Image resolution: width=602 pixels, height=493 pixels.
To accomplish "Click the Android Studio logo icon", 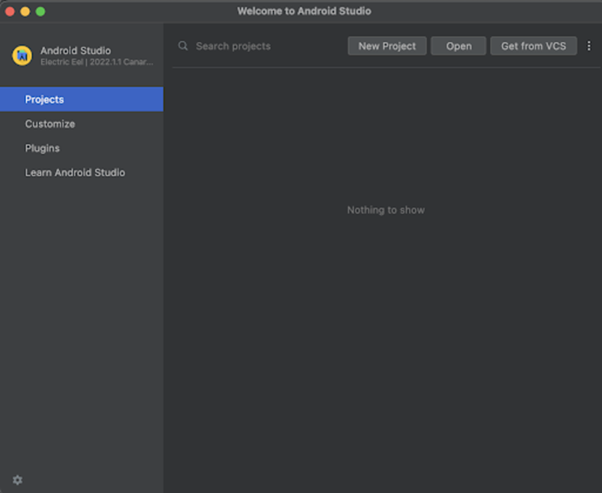I will coord(21,55).
